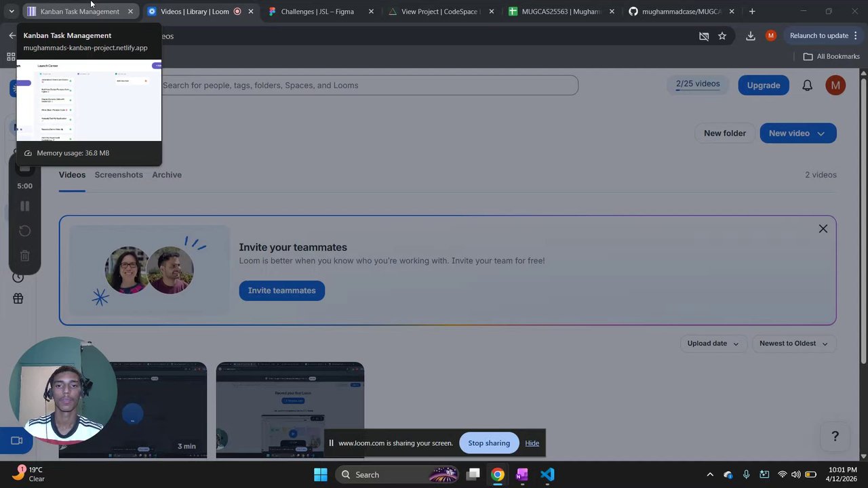Open the Chrome three-dot menu
The width and height of the screenshot is (868, 488).
coord(856,36)
